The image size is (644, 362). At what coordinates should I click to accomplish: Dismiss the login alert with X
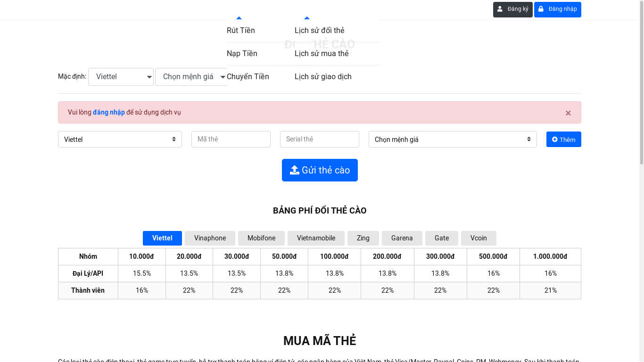[x=568, y=113]
